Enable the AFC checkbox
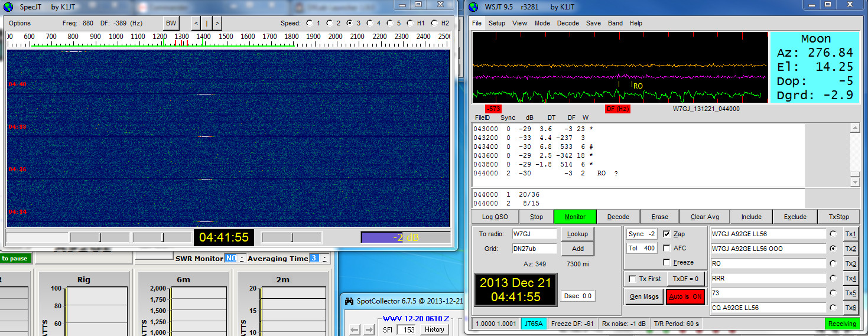 tap(667, 248)
